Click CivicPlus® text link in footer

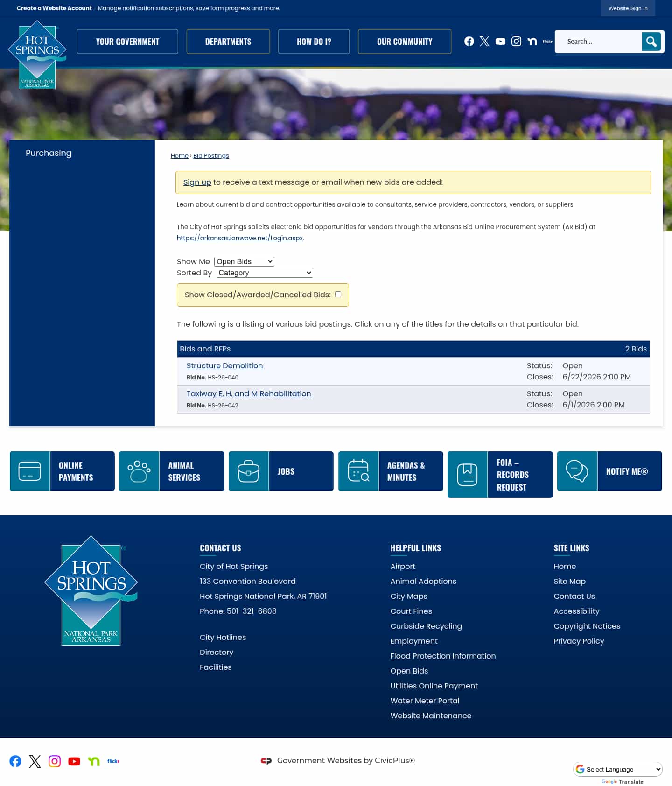[x=395, y=761]
